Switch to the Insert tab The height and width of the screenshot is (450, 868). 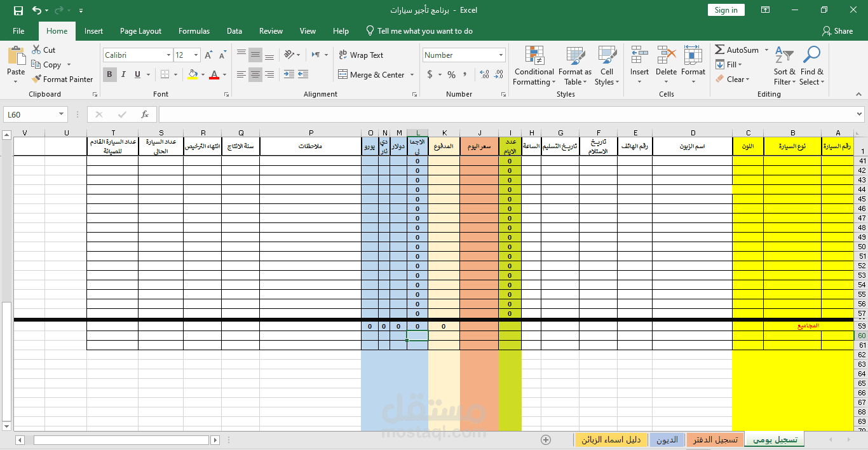pos(93,31)
